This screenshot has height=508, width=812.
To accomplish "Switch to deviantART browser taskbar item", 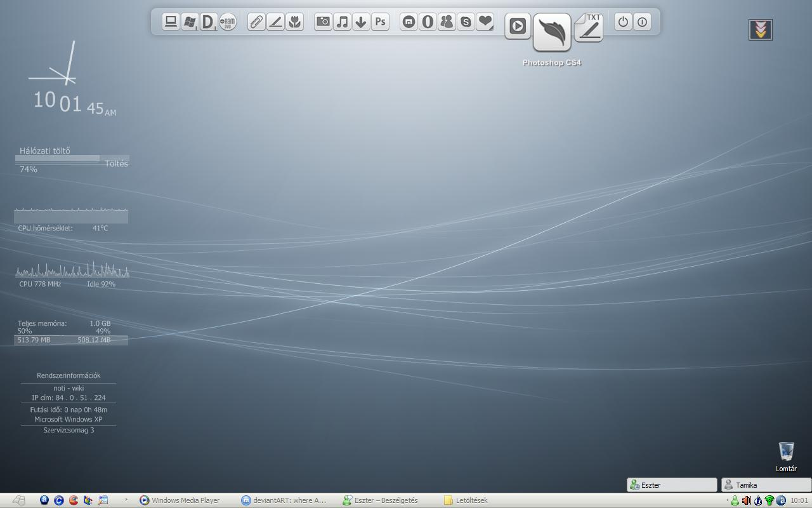I will [x=284, y=500].
